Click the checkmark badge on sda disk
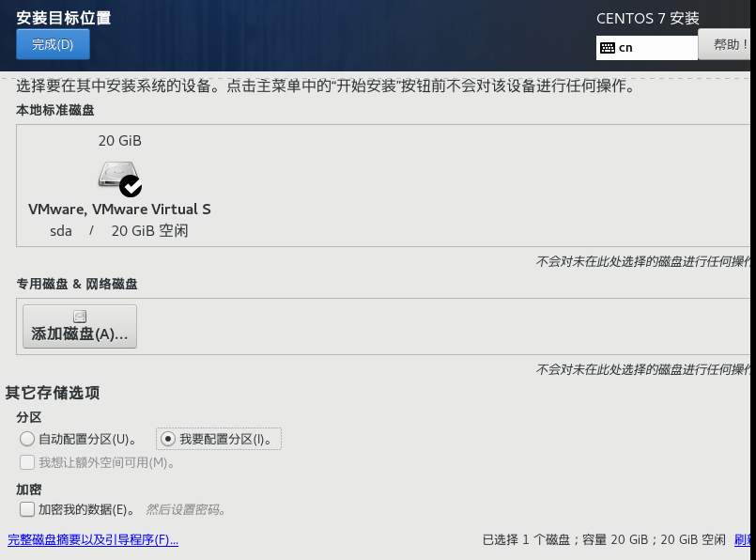The width and height of the screenshot is (756, 560). (x=131, y=186)
